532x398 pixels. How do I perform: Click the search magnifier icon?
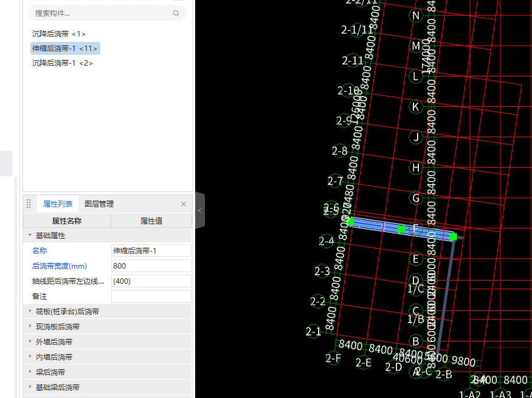pyautogui.click(x=176, y=13)
